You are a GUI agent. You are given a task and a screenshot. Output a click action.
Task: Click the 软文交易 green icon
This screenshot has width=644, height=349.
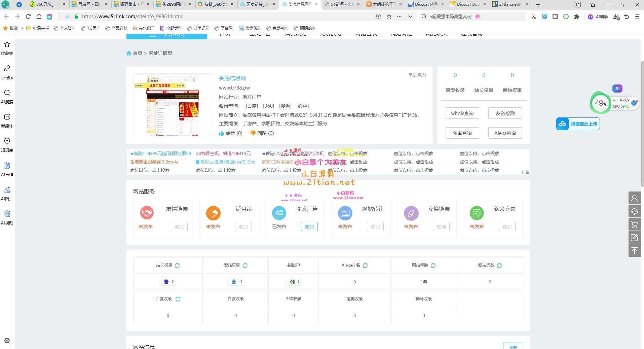coord(477,213)
